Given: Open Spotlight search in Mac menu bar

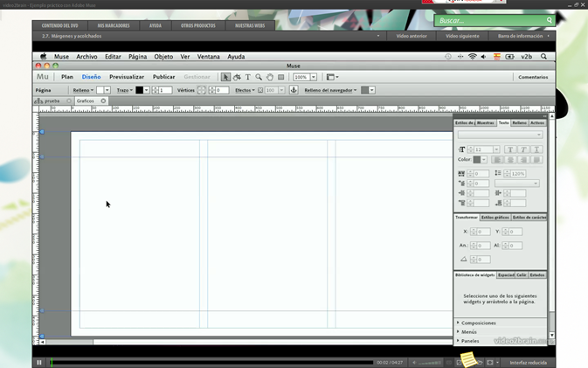Looking at the screenshot, I should [x=543, y=57].
